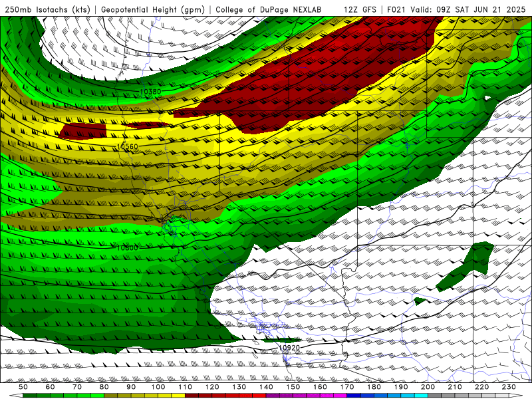Viewport: 532px width, 399px height.
Task: Click the 180 label on the color scale
Action: click(x=374, y=387)
